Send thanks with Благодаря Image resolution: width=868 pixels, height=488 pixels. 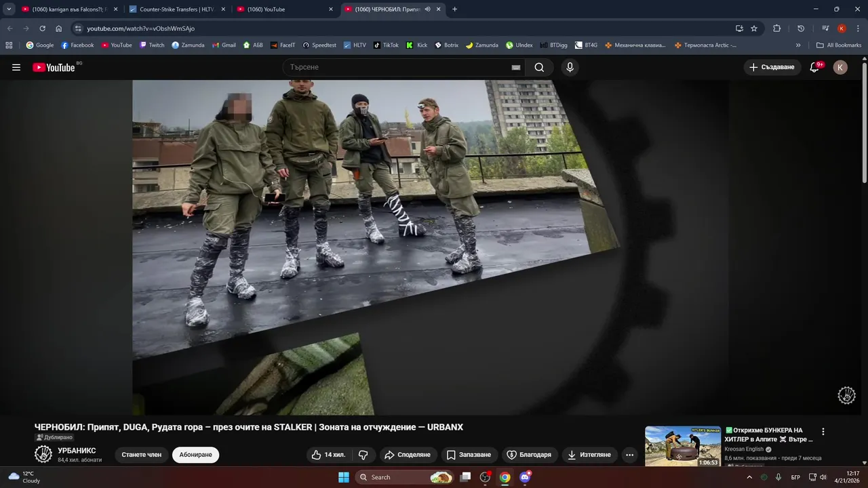point(530,455)
